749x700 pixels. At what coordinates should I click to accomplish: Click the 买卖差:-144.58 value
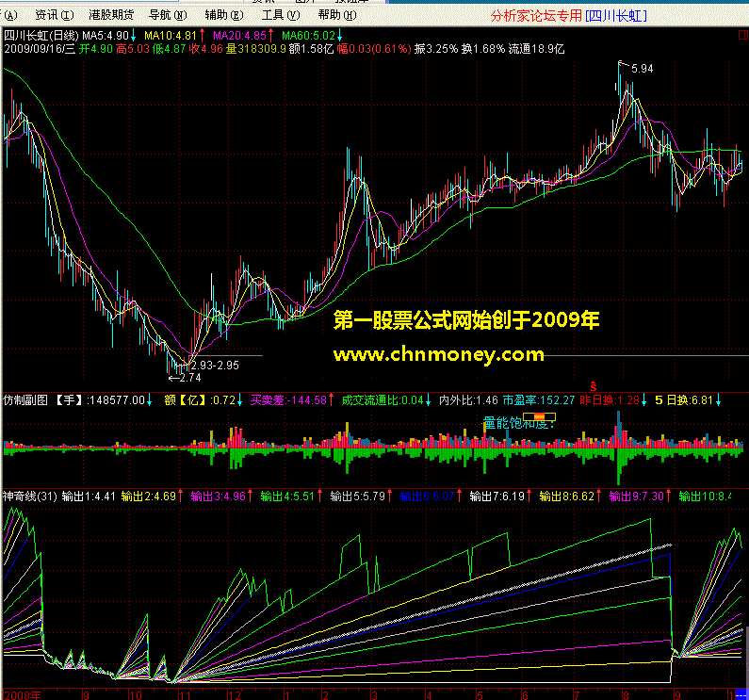pyautogui.click(x=288, y=399)
